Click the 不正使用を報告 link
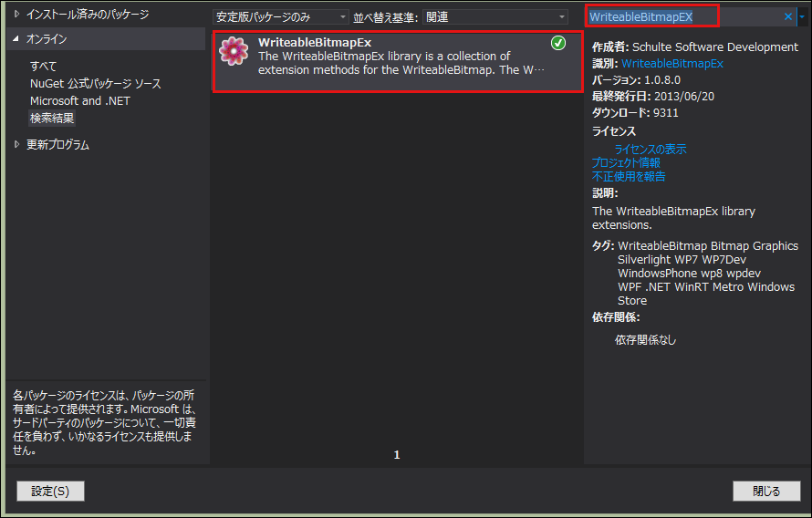The image size is (812, 518). pyautogui.click(x=629, y=176)
